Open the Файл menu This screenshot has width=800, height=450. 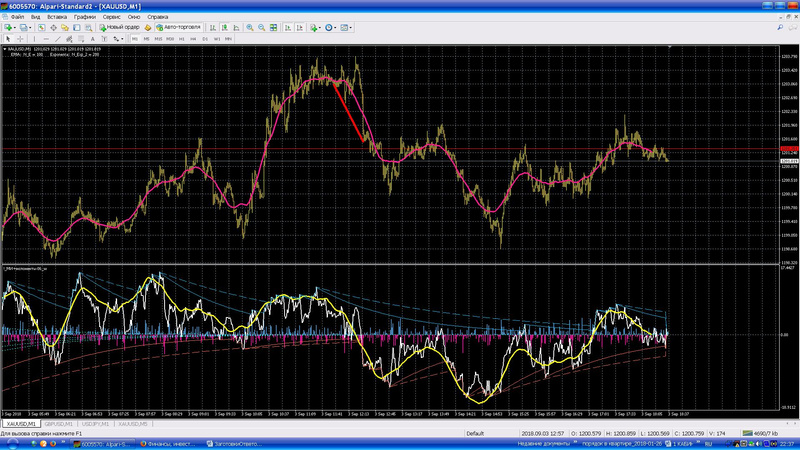[18, 17]
